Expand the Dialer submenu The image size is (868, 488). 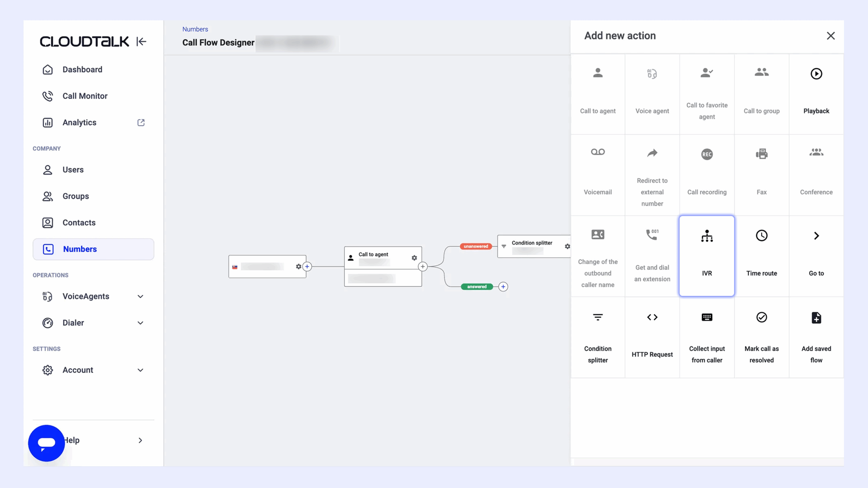click(140, 323)
